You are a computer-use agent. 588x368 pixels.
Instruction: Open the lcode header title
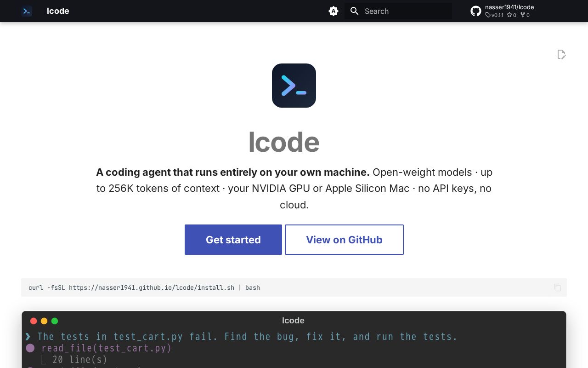pyautogui.click(x=58, y=11)
